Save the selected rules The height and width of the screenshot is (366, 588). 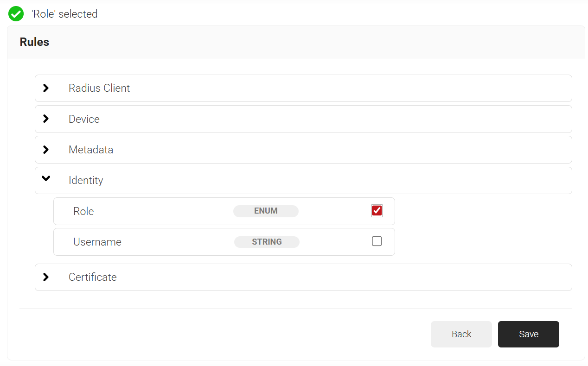pos(528,334)
